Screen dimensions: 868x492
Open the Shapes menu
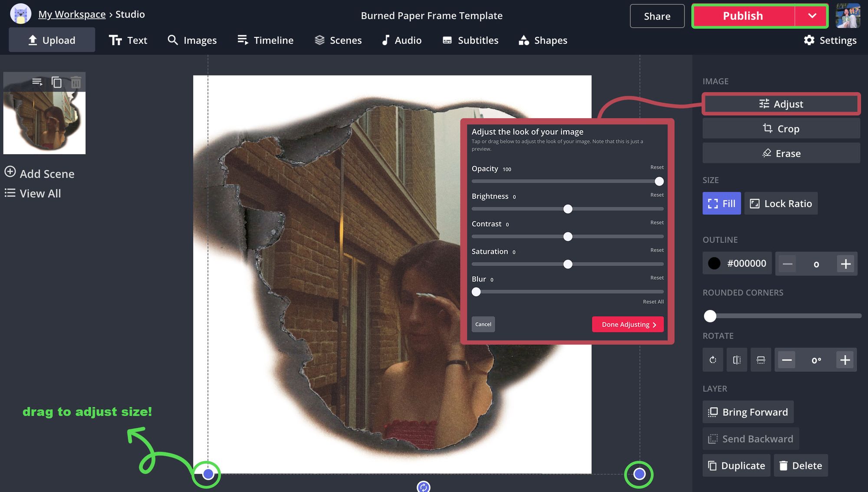[543, 40]
